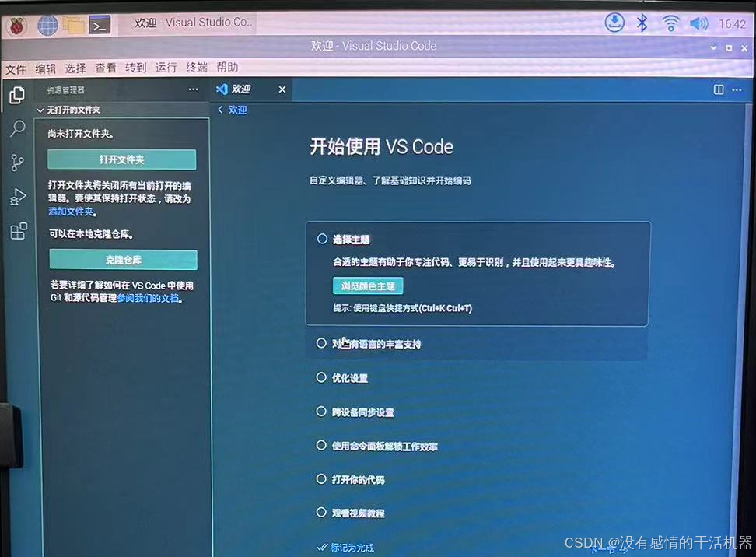Open editor more actions ellipsis
Screen dimensions: 756x557
click(x=737, y=90)
